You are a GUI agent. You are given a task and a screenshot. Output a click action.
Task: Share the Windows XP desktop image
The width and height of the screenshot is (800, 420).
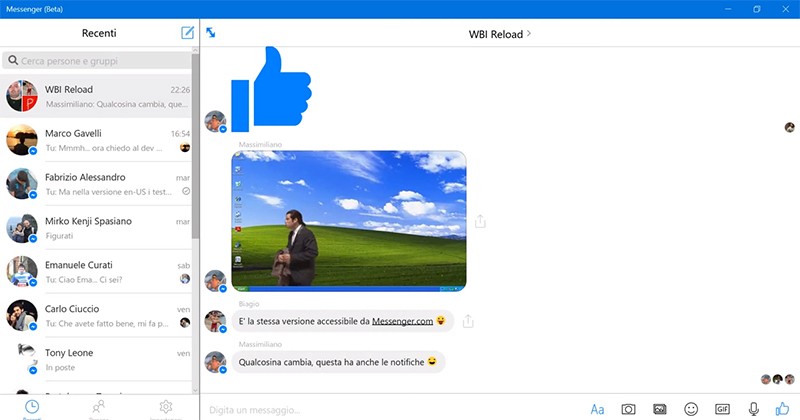[480, 221]
